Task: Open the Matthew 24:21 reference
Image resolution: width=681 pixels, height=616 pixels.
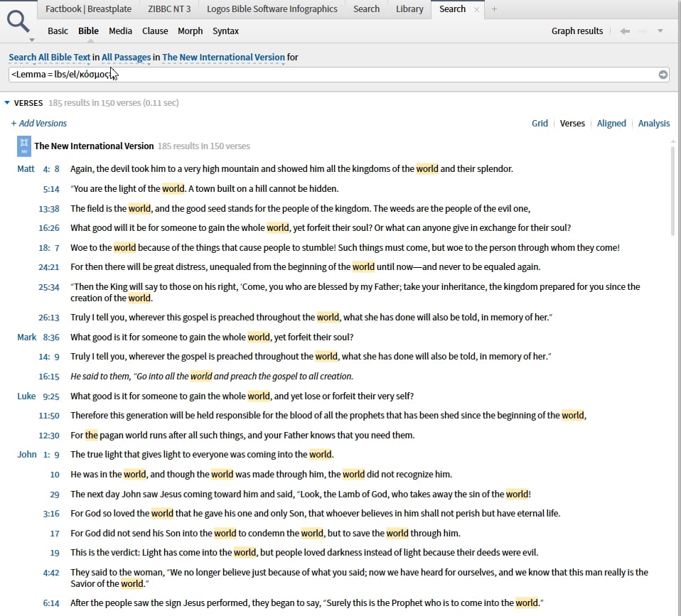Action: point(48,267)
